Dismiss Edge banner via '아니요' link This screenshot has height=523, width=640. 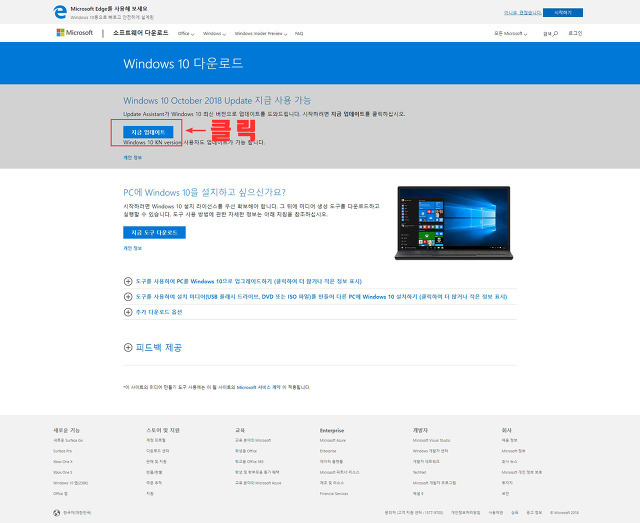pos(522,13)
